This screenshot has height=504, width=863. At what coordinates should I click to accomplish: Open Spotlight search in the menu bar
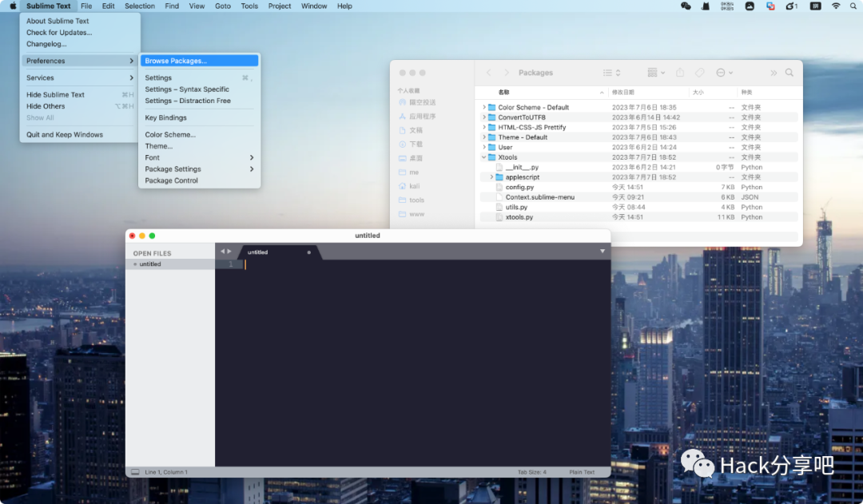tap(853, 6)
